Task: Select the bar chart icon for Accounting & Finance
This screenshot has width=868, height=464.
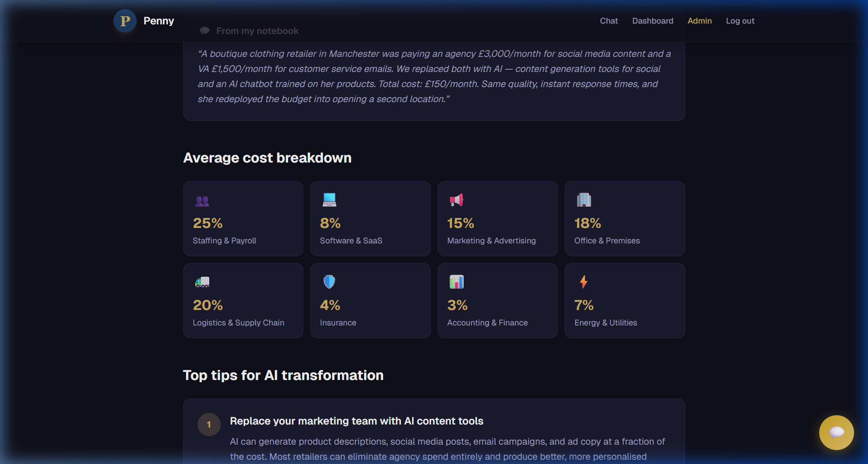Action: coord(457,282)
